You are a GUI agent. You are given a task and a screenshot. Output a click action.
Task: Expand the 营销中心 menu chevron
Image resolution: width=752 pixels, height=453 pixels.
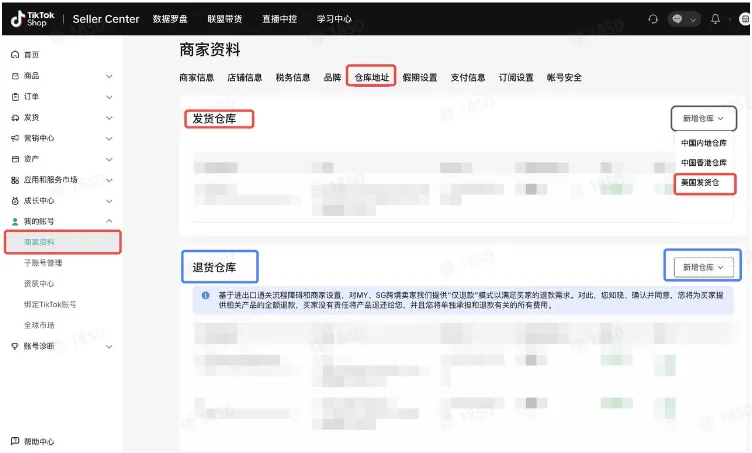[109, 139]
